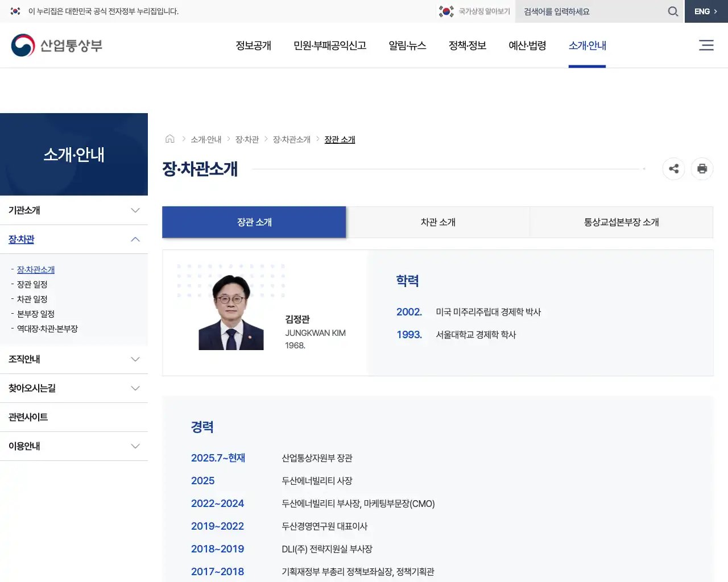
Task: Open the 장관 일정 sidebar link
Action: point(32,284)
